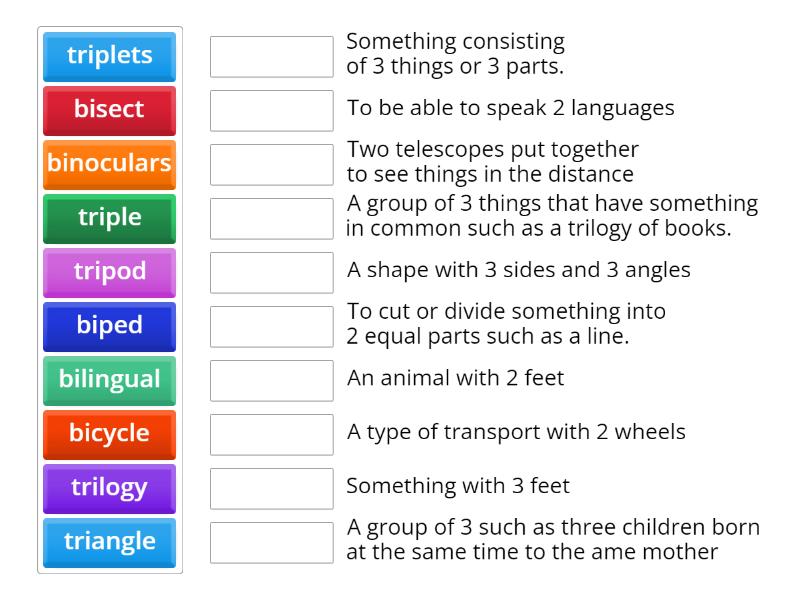Click drop box for '2 equal parts' definition
800x600 pixels.
coord(272,327)
